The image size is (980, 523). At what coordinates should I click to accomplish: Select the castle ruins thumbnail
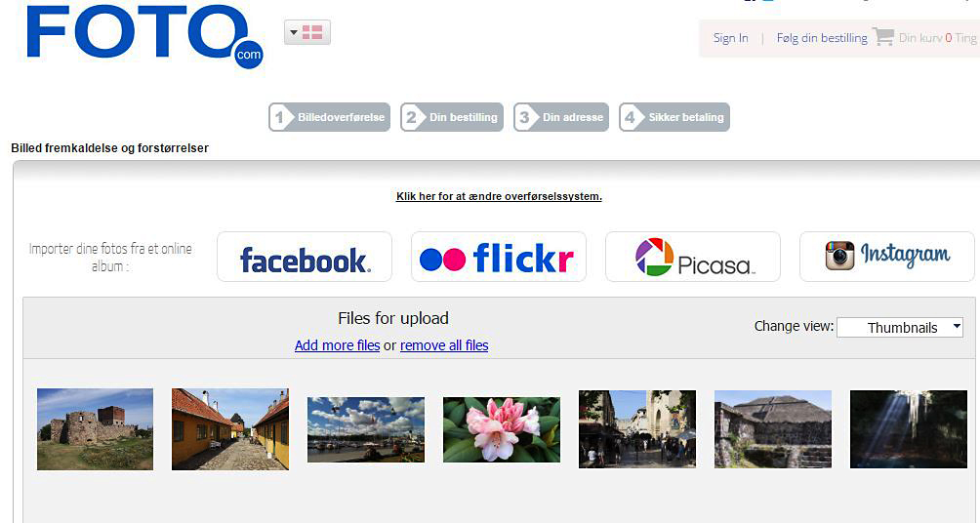[x=95, y=429]
